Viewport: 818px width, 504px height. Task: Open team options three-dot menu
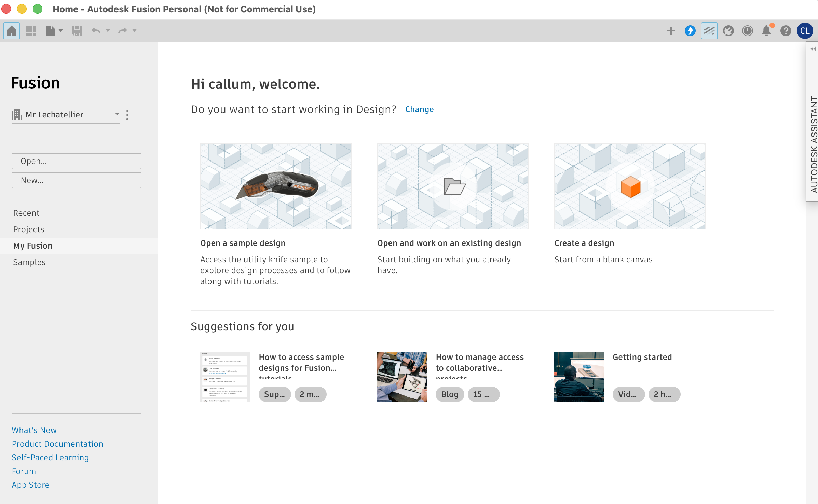(127, 115)
